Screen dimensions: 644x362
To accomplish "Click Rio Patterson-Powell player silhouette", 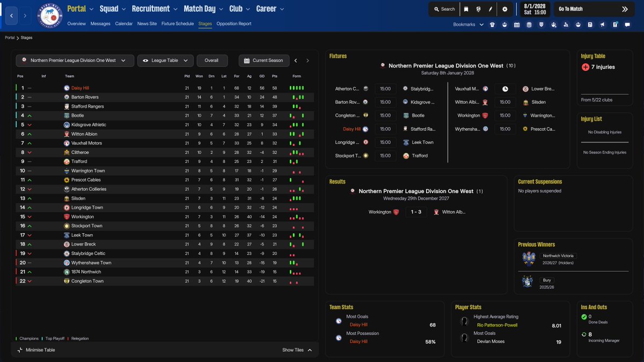I will coord(465,321).
